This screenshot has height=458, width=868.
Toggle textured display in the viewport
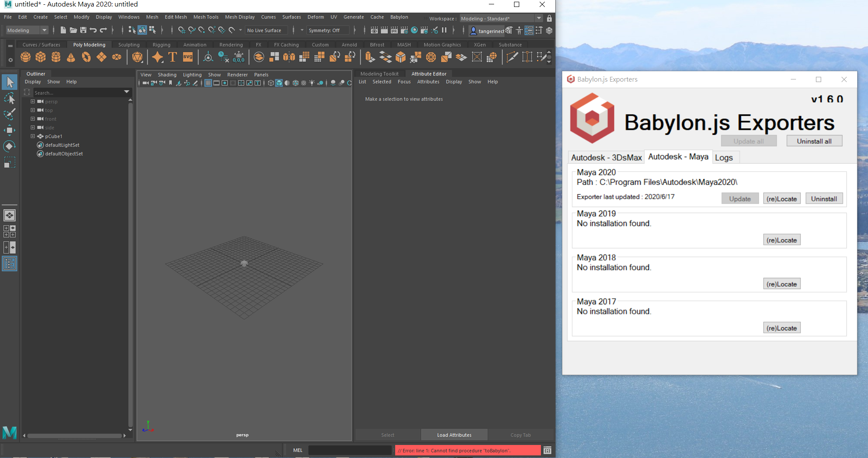tap(304, 83)
